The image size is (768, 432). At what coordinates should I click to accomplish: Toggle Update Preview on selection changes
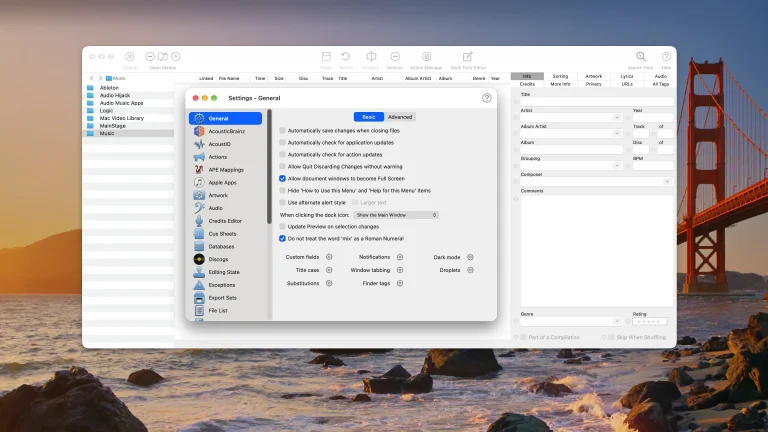coord(282,226)
